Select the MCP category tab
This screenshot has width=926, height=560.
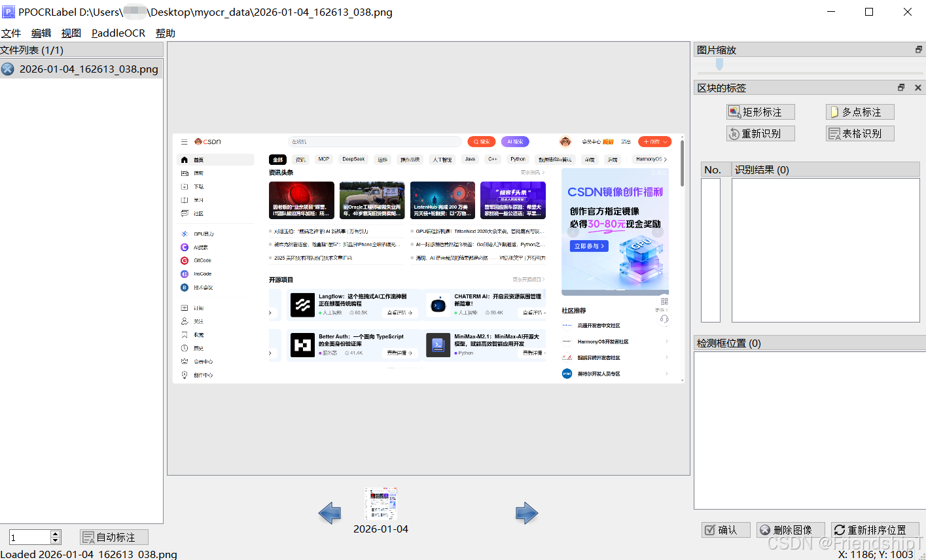click(x=324, y=159)
